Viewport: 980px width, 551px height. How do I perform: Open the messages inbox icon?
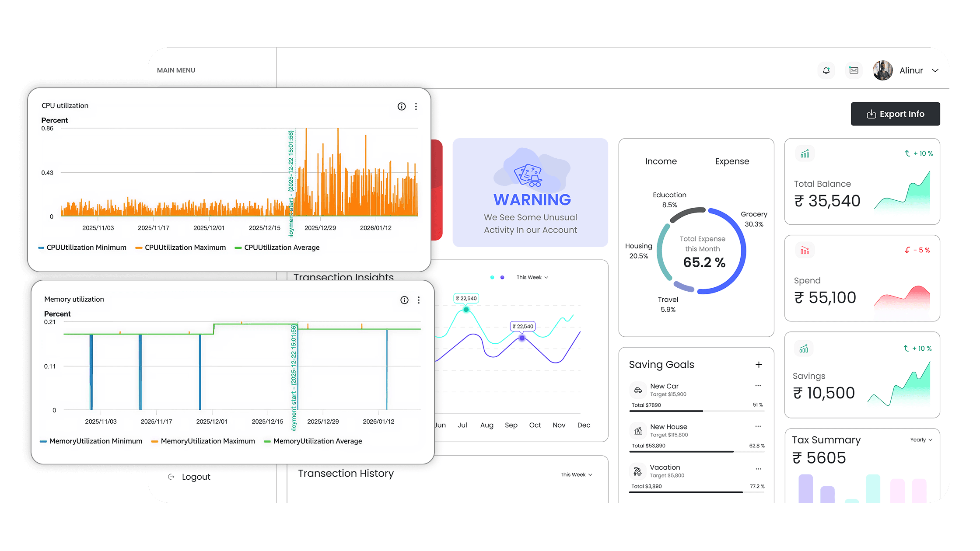click(853, 70)
